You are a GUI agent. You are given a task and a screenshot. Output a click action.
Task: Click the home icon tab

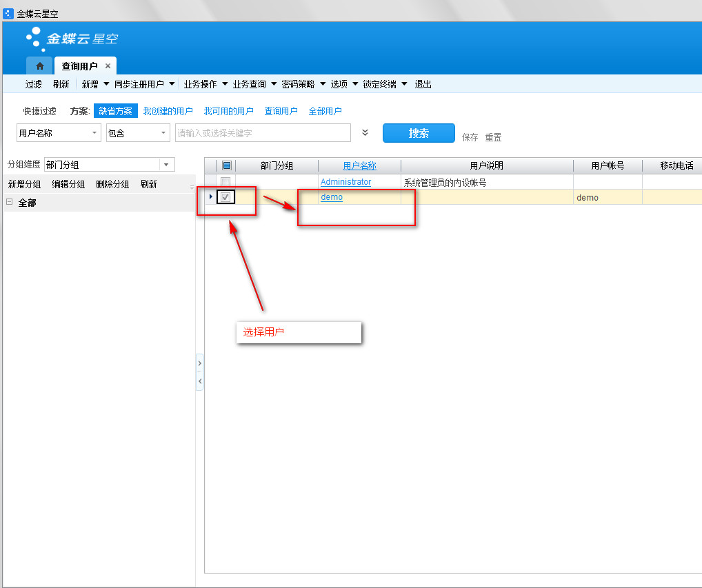pyautogui.click(x=39, y=66)
